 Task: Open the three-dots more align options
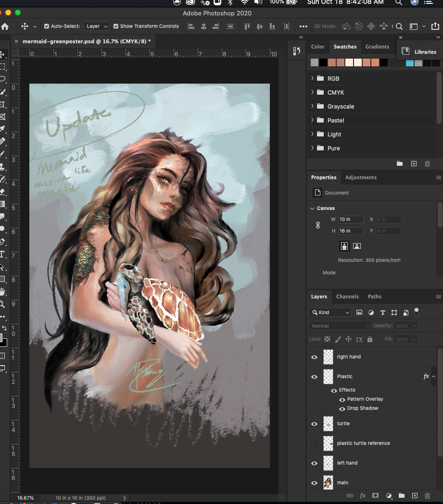coord(304,26)
